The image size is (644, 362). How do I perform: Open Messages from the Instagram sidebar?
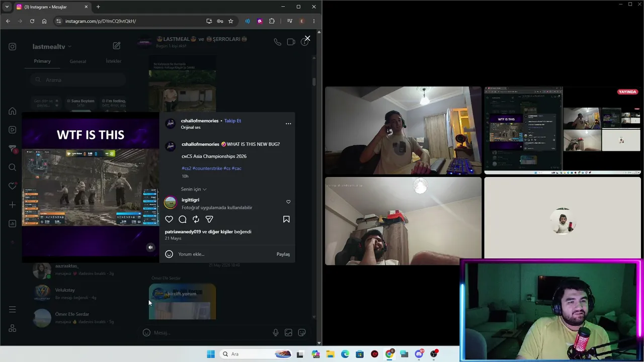tap(13, 149)
